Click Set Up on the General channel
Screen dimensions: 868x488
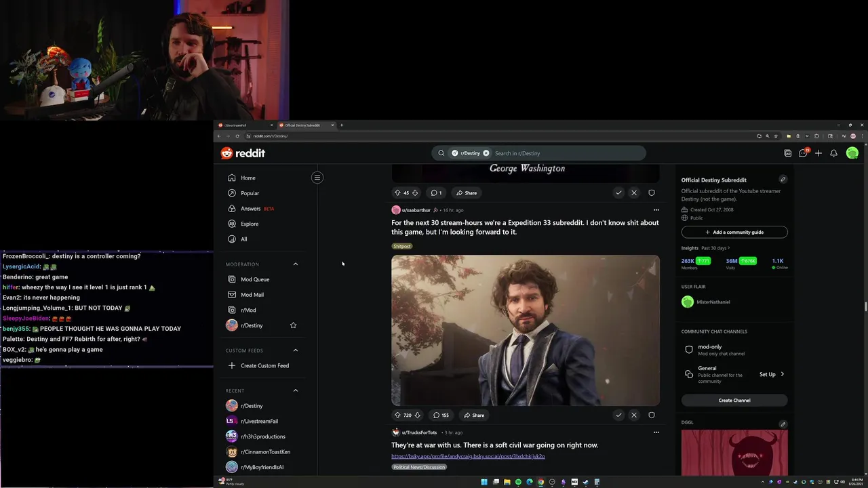(x=772, y=374)
